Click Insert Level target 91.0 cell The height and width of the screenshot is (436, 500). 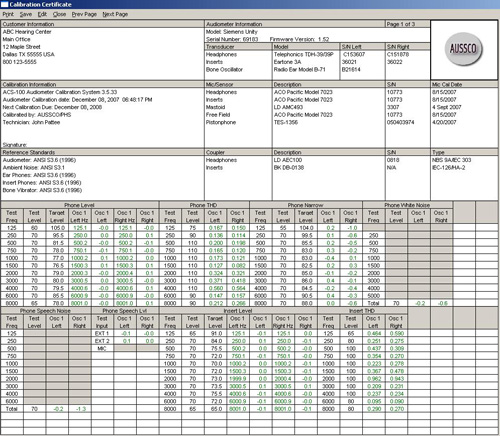point(216,333)
